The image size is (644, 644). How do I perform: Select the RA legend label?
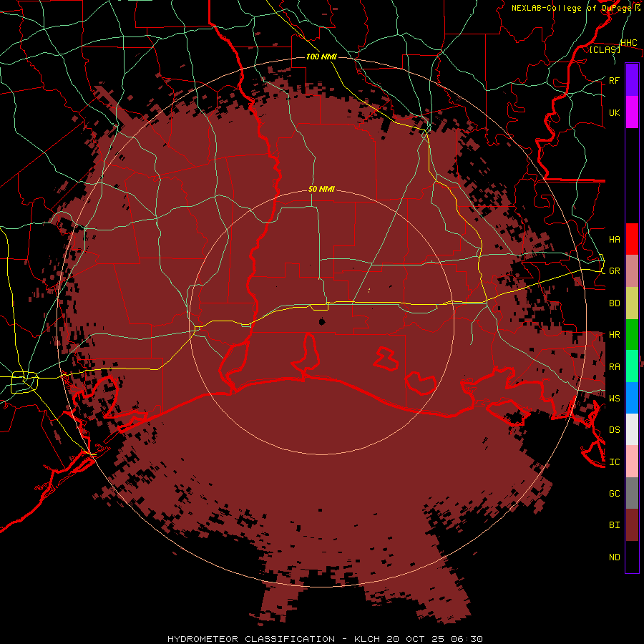pos(614,367)
